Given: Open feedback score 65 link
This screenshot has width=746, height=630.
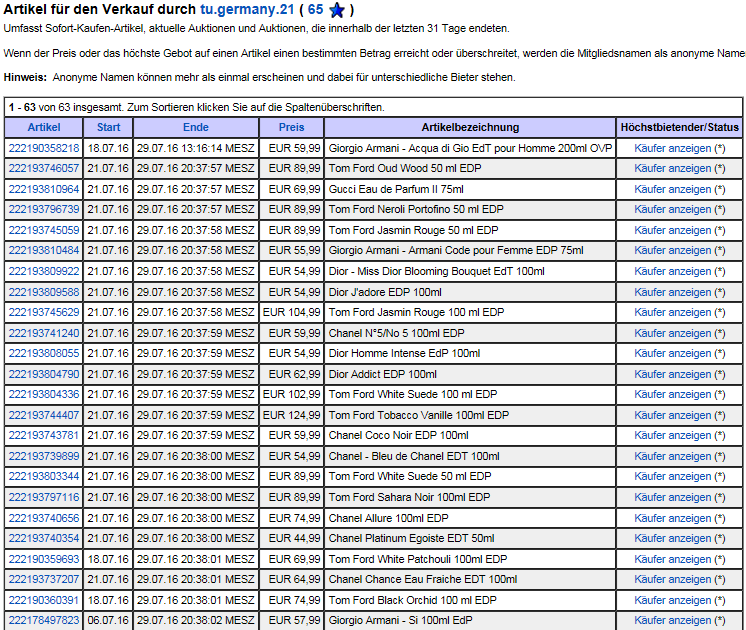Looking at the screenshot, I should pos(315,9).
